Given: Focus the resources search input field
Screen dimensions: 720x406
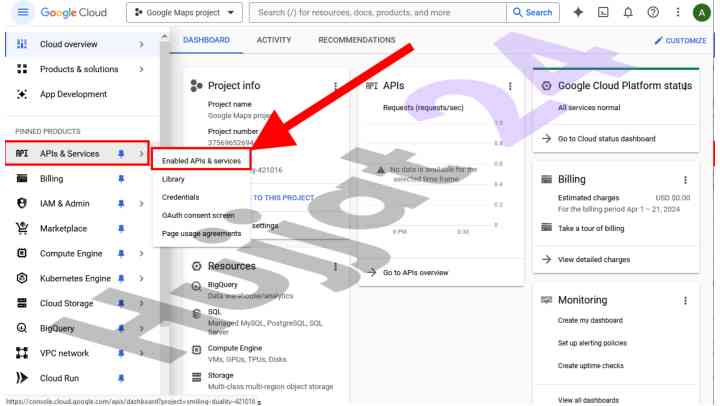Looking at the screenshot, I should 377,12.
